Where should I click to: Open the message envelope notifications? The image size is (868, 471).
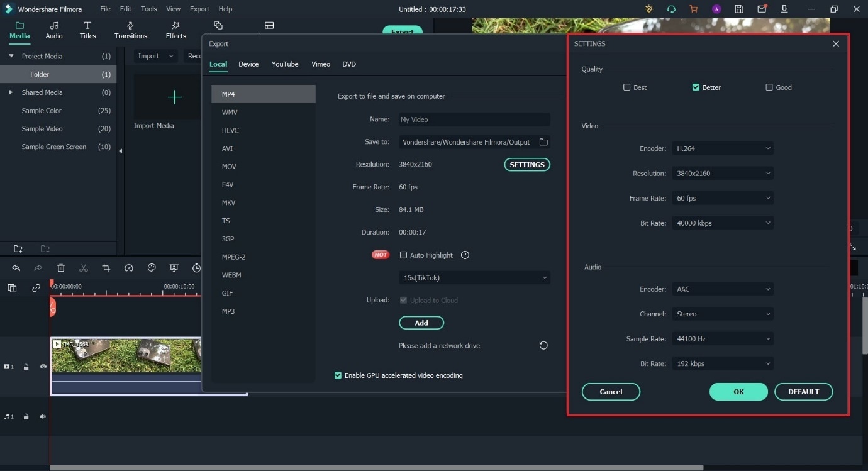point(762,9)
